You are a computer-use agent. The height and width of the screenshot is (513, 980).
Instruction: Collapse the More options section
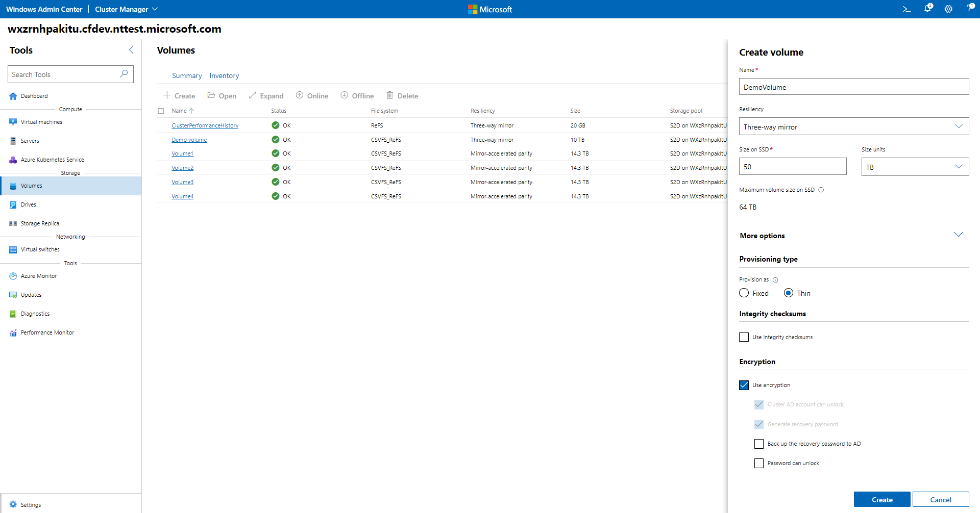959,235
